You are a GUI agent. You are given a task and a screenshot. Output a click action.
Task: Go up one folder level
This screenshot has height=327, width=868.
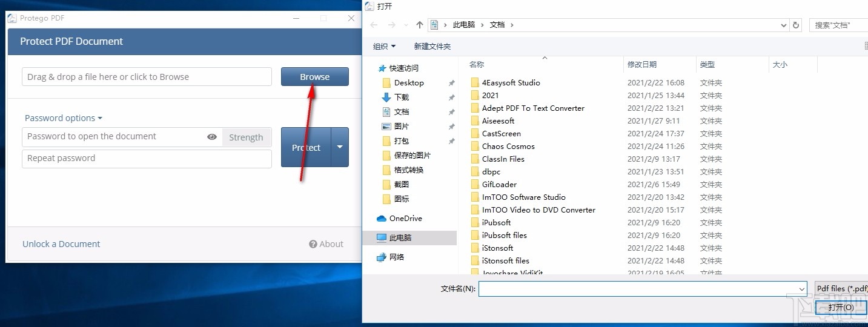pos(420,25)
